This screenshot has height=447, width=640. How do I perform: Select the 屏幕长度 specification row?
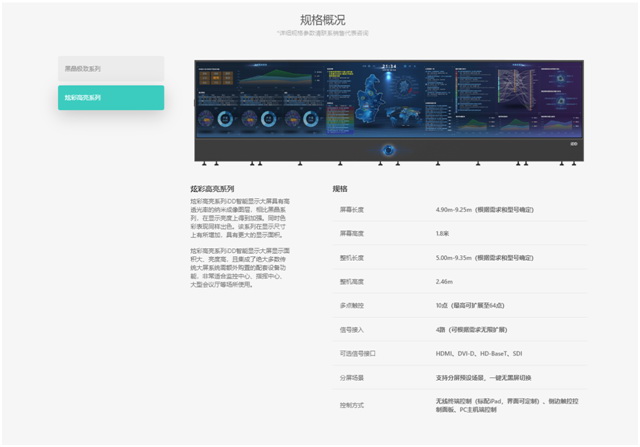coord(458,209)
